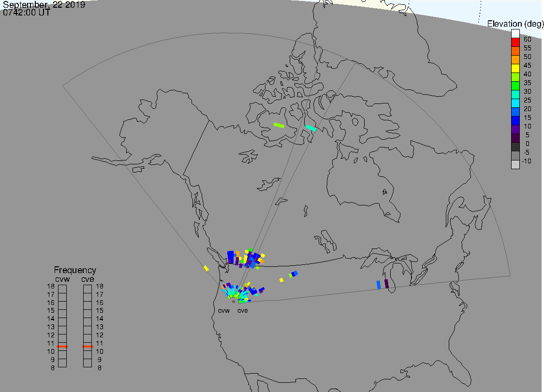
Task: Pick the yellow swatch in Elevation legend
Action: pyautogui.click(x=515, y=68)
